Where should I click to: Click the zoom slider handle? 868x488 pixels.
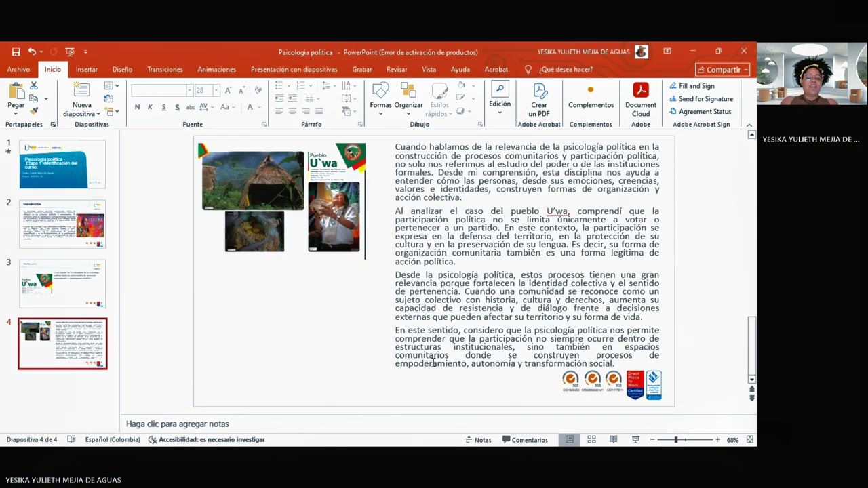(x=676, y=439)
